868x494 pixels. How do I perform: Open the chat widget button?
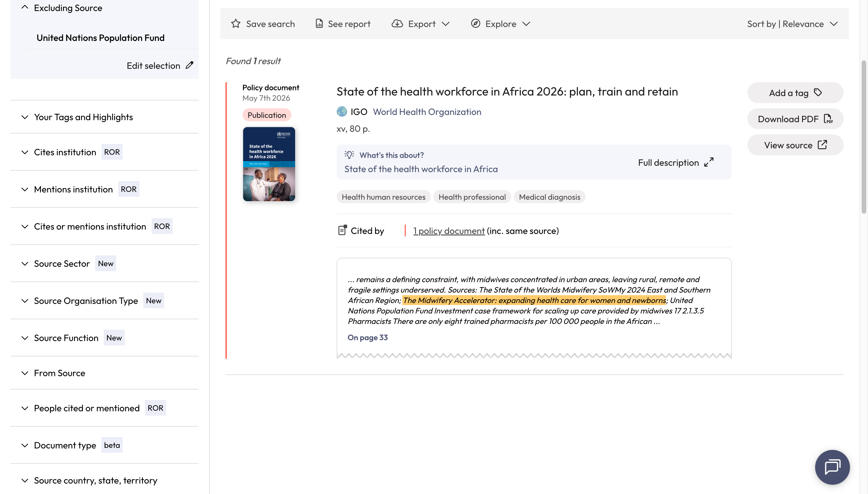(x=832, y=467)
